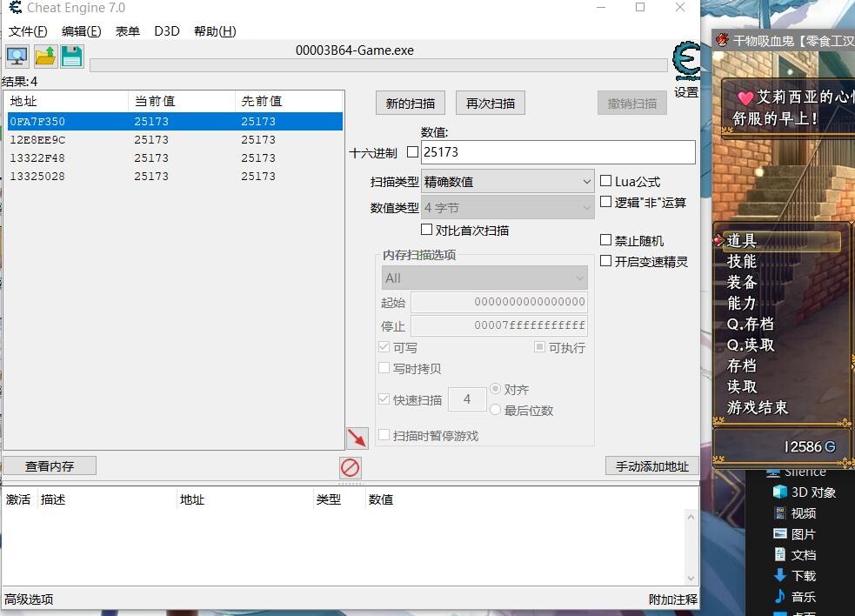Toggle the Lua formula checkbox
Screen dimensions: 855x616
(606, 181)
